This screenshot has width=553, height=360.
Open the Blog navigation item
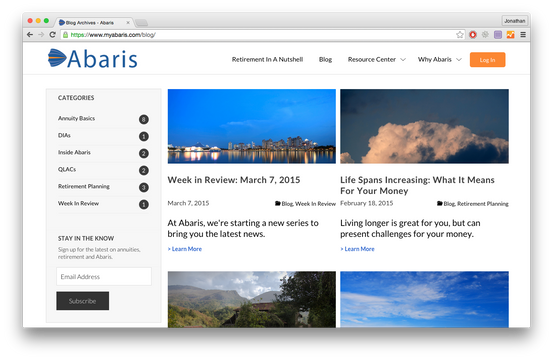(x=325, y=59)
